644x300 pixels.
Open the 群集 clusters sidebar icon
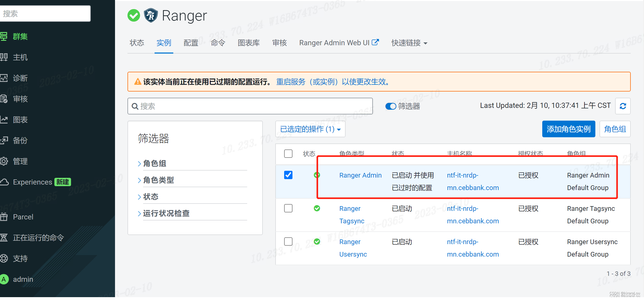(x=4, y=36)
